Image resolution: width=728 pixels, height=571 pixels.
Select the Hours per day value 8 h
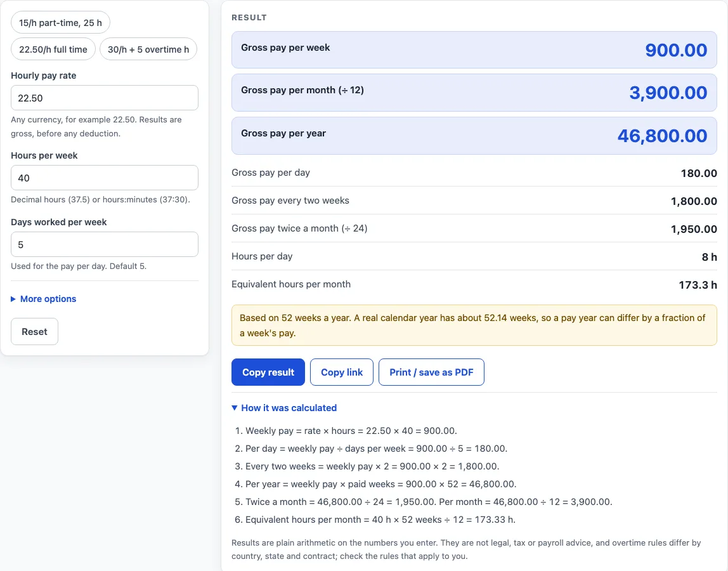(x=709, y=257)
